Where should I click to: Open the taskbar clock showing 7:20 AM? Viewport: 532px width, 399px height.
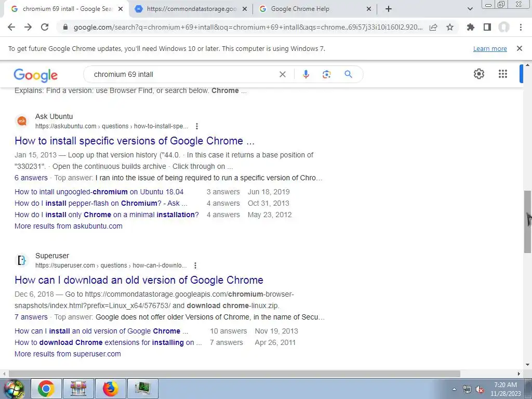[x=506, y=389]
